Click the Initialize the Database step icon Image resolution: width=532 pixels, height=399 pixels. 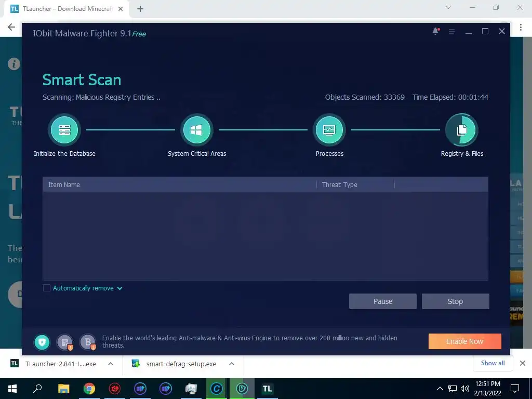[64, 130]
